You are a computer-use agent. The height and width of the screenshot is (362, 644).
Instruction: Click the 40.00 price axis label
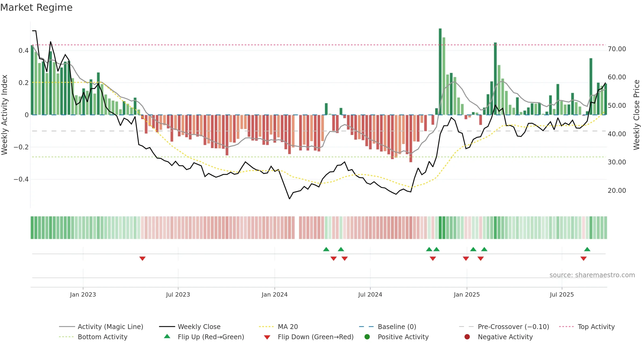coord(617,134)
